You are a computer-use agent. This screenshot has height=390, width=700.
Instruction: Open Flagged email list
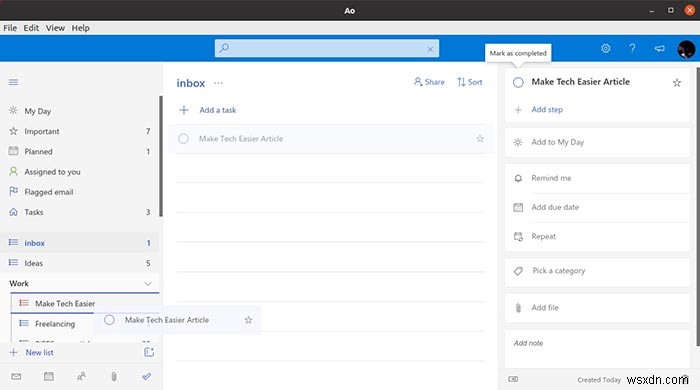[x=80, y=192]
